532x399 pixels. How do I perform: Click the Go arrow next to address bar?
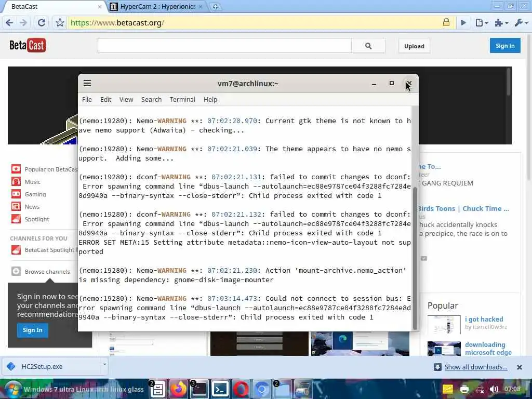463,23
